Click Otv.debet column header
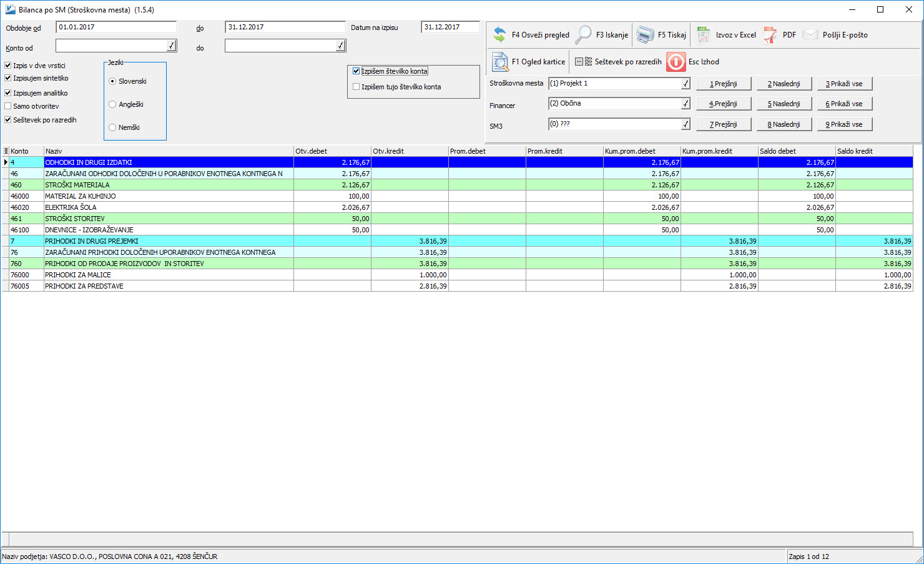 pos(332,151)
